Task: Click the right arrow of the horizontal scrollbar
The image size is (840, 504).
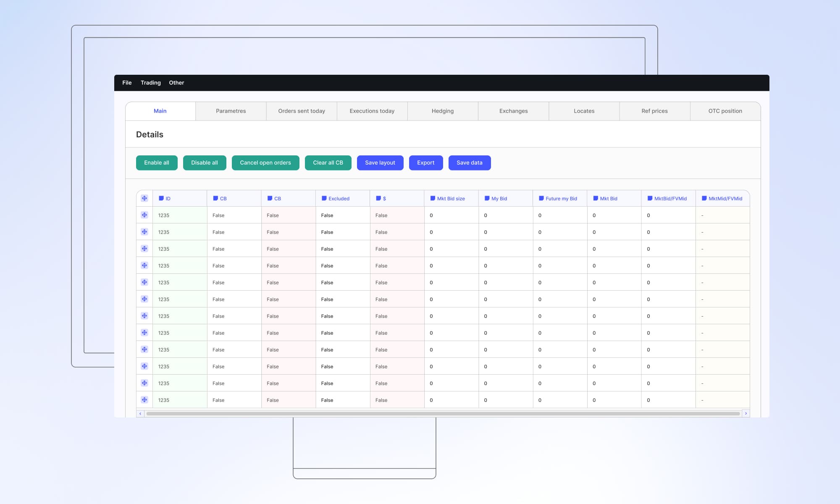Action: pyautogui.click(x=746, y=414)
